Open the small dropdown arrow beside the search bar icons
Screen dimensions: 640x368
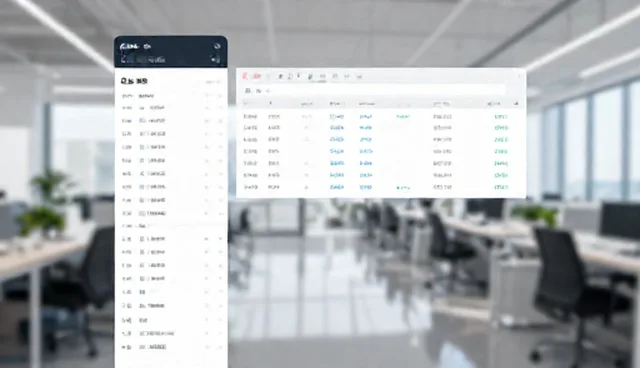pyautogui.click(x=268, y=91)
